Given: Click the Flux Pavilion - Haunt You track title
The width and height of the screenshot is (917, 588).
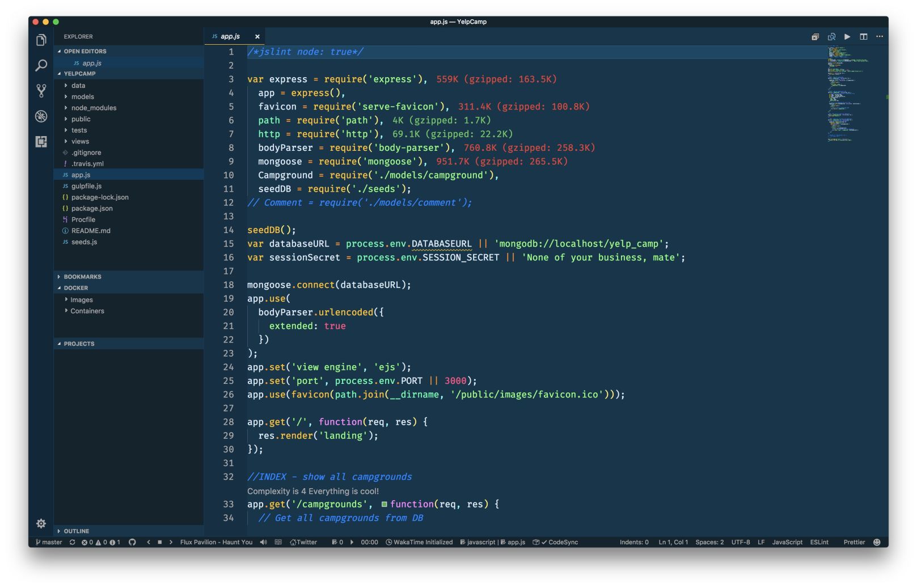Looking at the screenshot, I should point(216,542).
